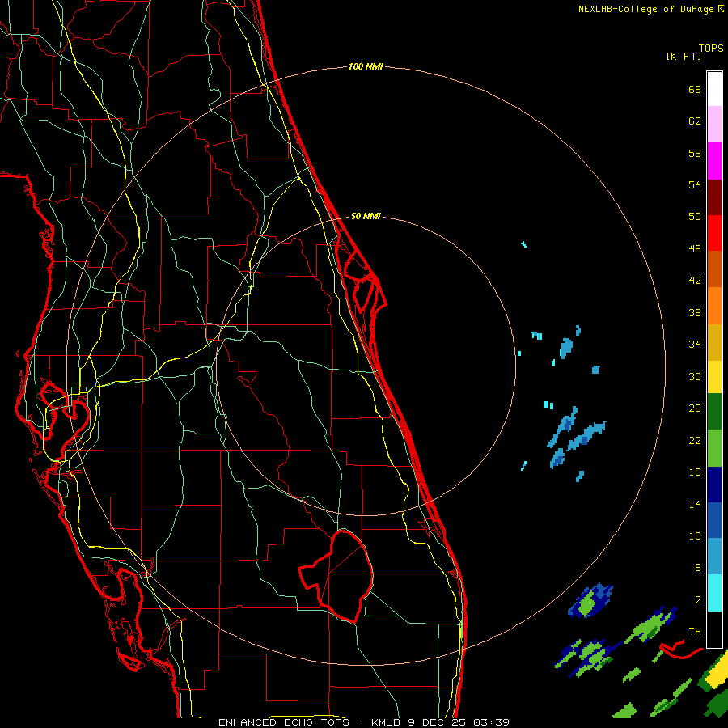Click the 2 legend value
728x728 pixels.
(698, 600)
